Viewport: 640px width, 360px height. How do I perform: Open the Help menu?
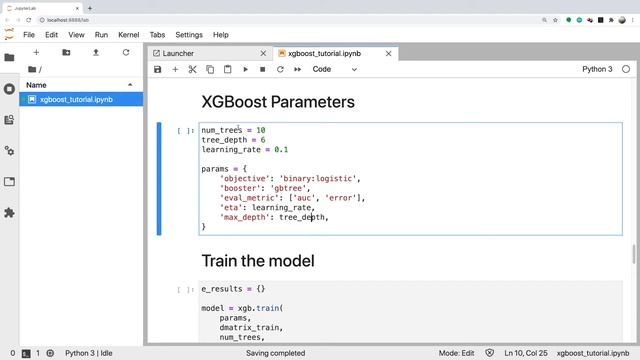pyautogui.click(x=221, y=35)
